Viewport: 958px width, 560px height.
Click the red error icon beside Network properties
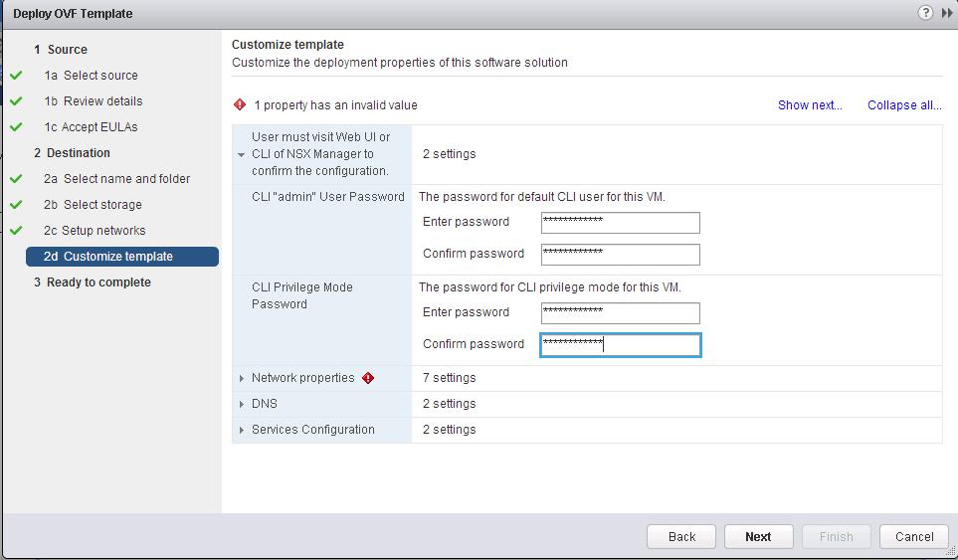tap(368, 378)
